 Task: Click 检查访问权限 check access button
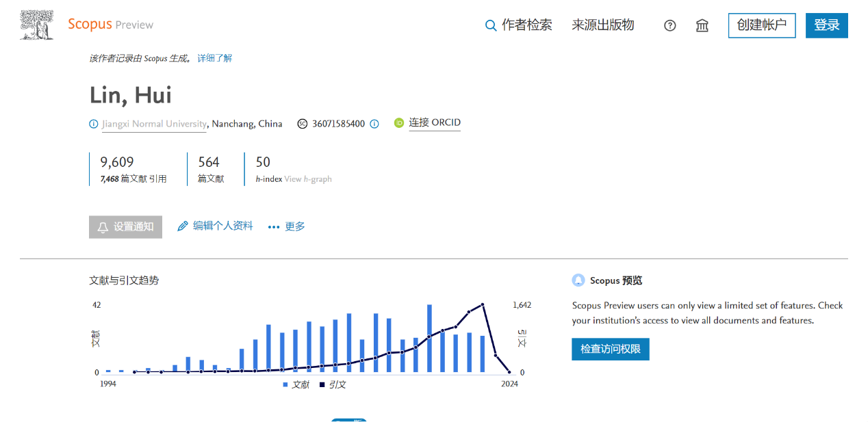[611, 349]
